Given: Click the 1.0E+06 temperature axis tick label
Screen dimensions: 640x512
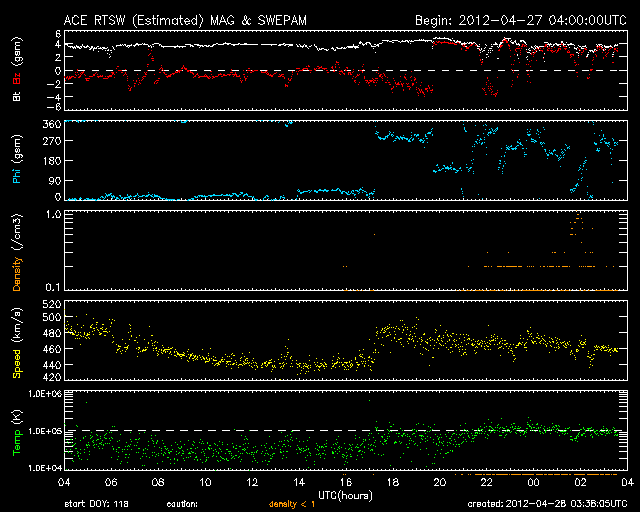Looking at the screenshot, I should tap(47, 394).
